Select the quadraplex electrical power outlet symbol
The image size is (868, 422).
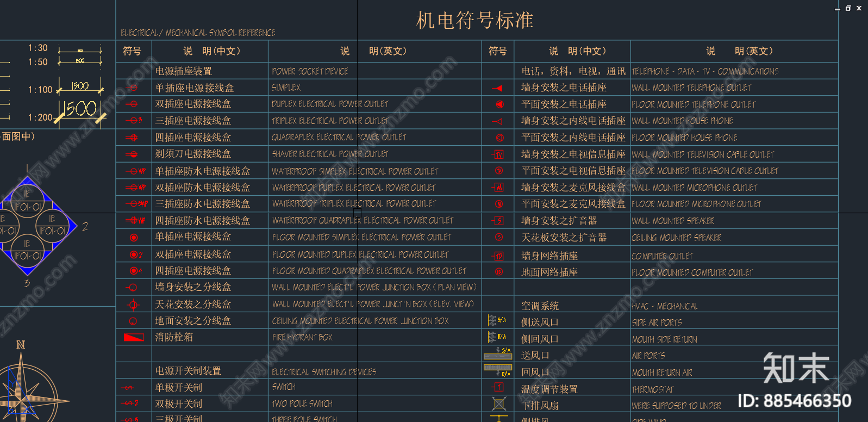[x=132, y=138]
